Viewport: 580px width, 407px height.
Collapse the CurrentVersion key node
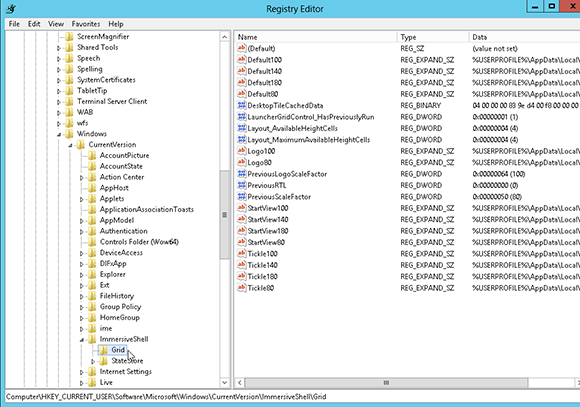pos(70,145)
